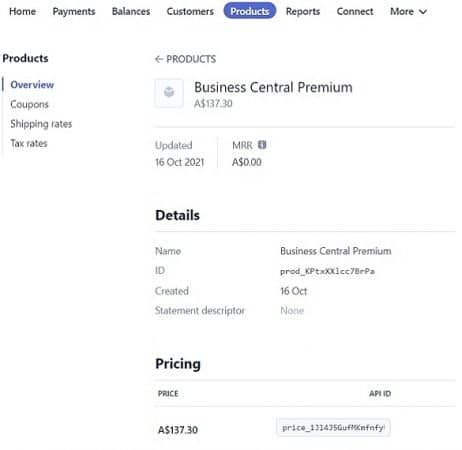Image resolution: width=462 pixels, height=450 pixels.
Task: Go to the Payments tab
Action: click(x=74, y=11)
